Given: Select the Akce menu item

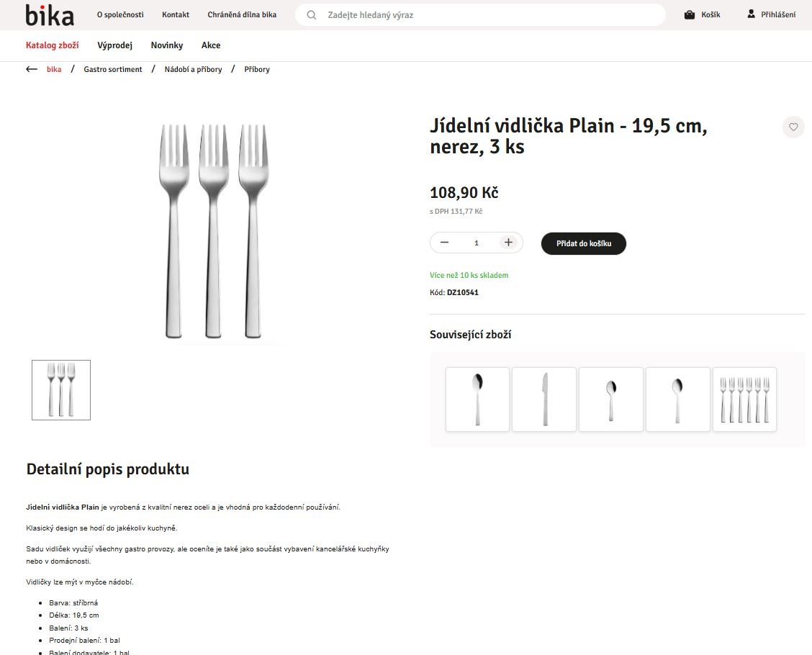Looking at the screenshot, I should click(211, 45).
